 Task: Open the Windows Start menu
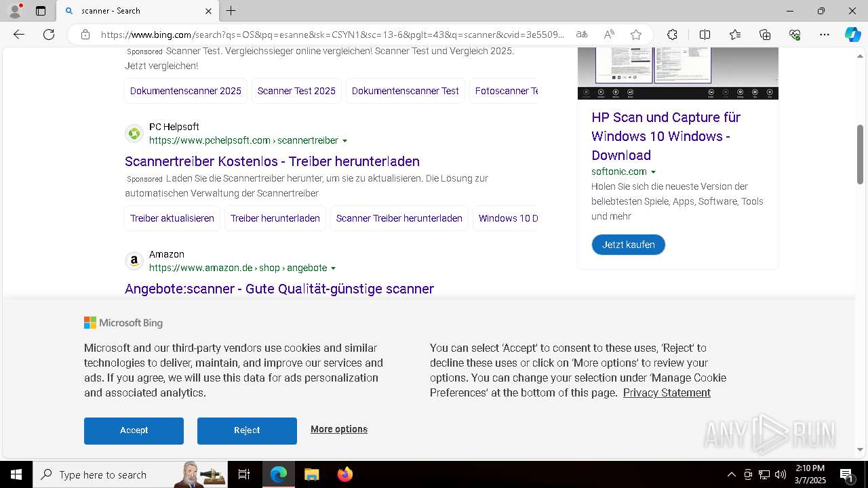[x=16, y=474]
